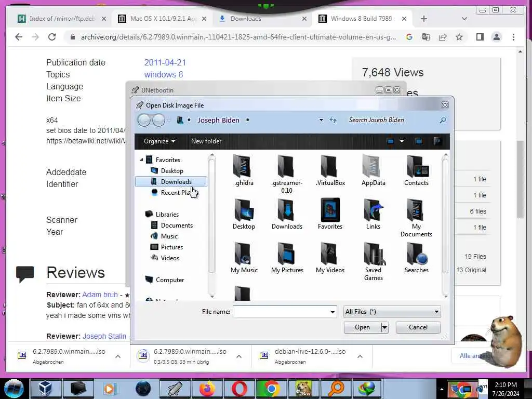Click into the File name field

[281, 312]
